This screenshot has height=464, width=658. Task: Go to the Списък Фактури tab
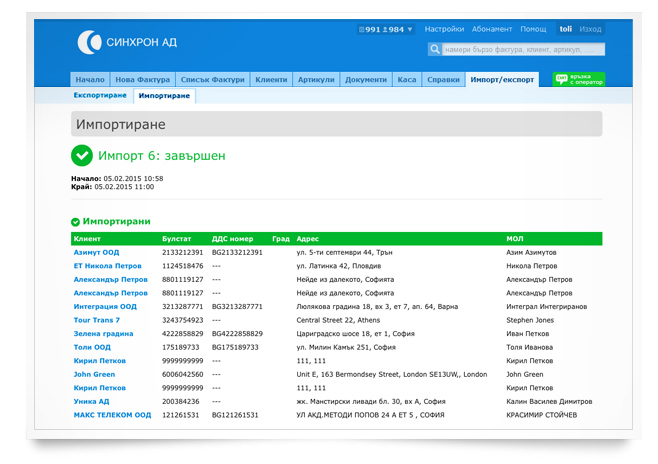(x=211, y=79)
